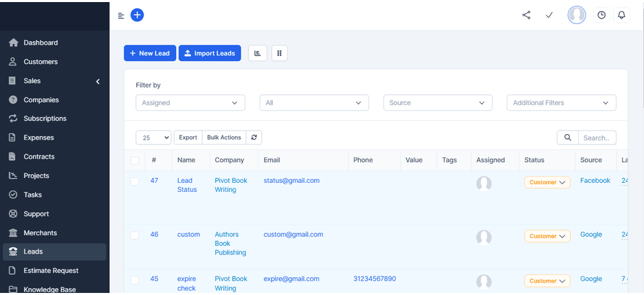
Task: Open the Additional Filters dropdown
Action: tap(561, 102)
